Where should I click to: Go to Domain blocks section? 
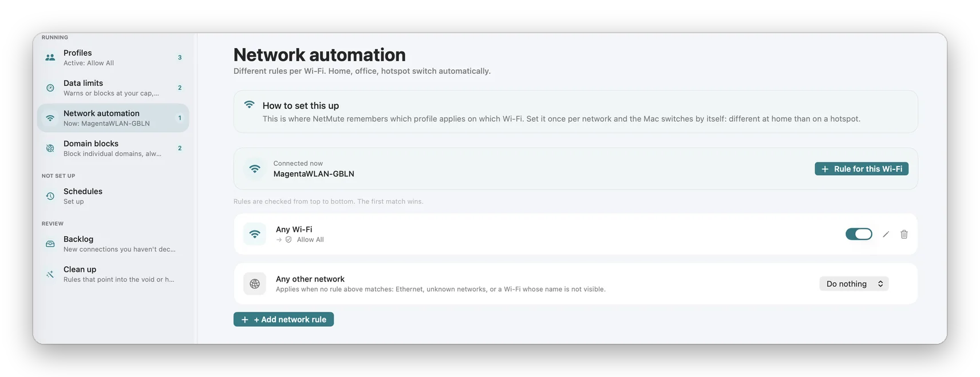pyautogui.click(x=113, y=148)
